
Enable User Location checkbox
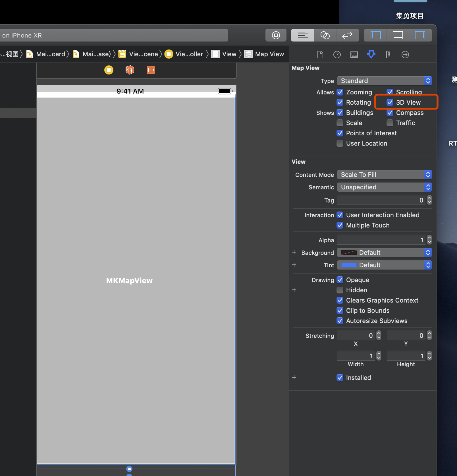[x=340, y=143]
